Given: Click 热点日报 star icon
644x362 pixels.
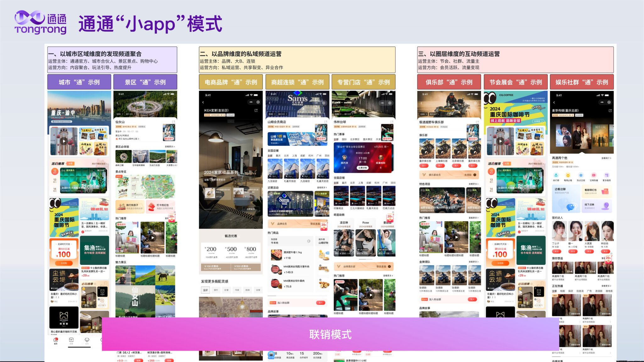Looking at the screenshot, I should (581, 175).
